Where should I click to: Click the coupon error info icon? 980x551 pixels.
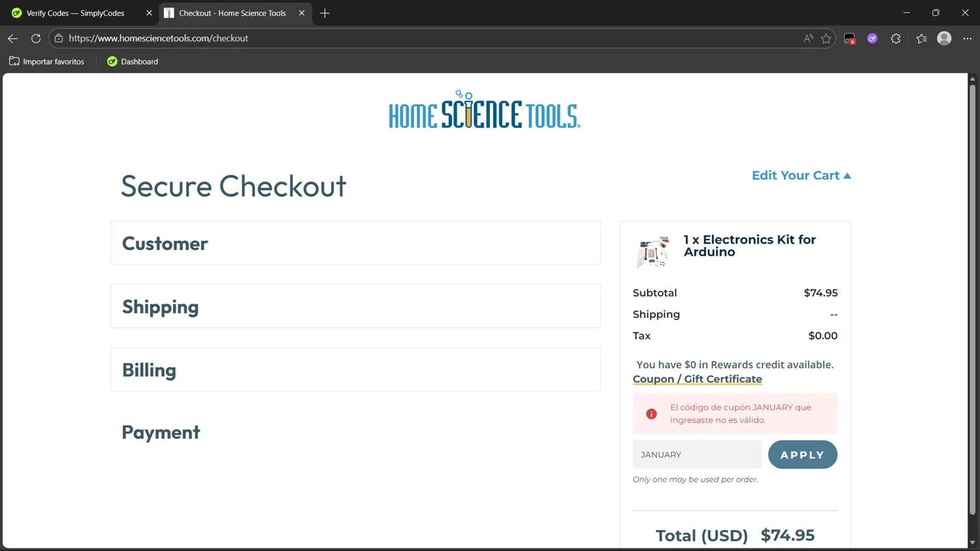[x=651, y=414]
